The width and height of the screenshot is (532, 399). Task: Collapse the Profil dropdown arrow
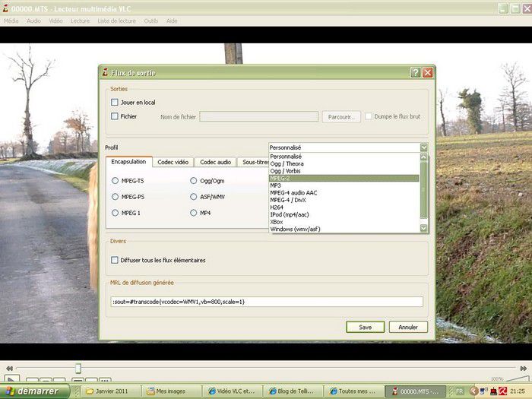pos(423,147)
